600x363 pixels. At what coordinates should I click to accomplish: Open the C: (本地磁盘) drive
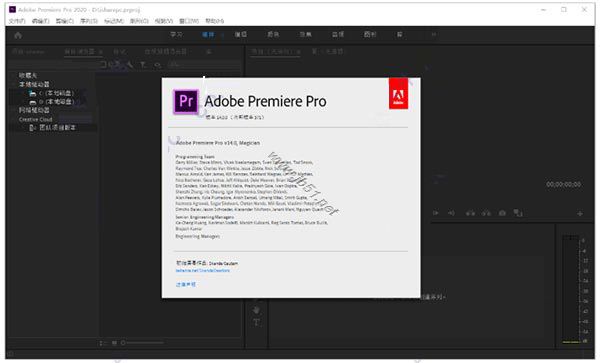(x=52, y=93)
